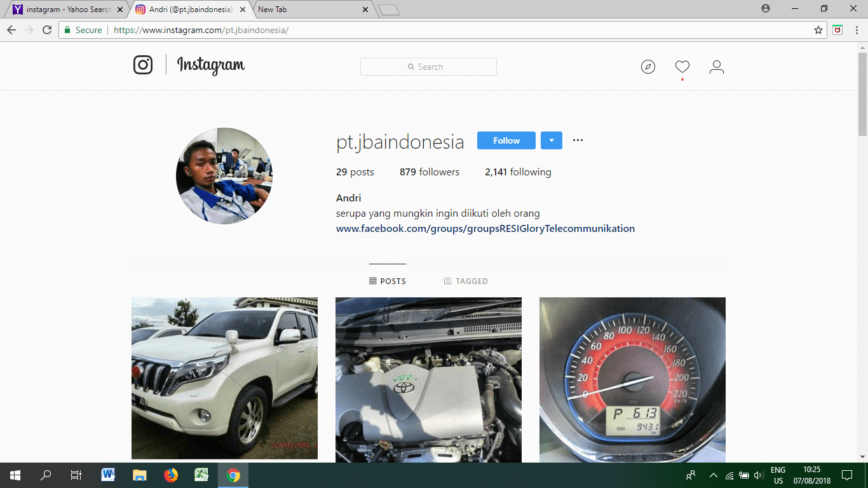This screenshot has width=868, height=488.
Task: Open the Facebook groups link in bio
Action: [x=485, y=229]
